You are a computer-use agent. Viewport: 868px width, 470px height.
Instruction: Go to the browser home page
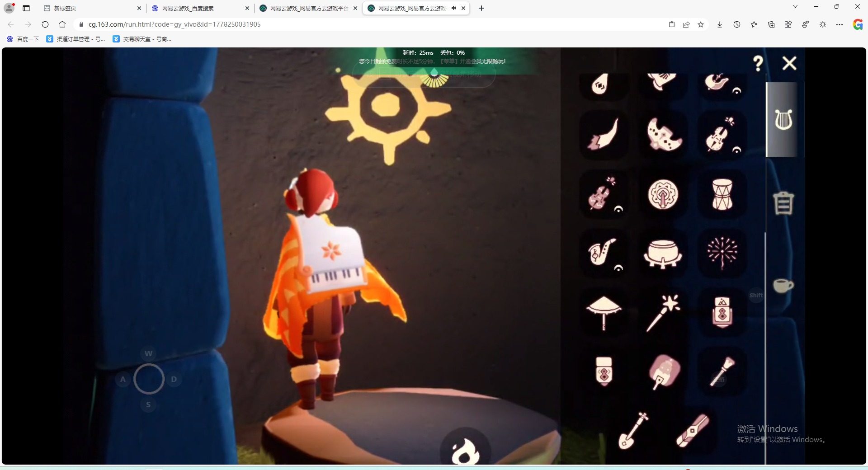point(62,24)
